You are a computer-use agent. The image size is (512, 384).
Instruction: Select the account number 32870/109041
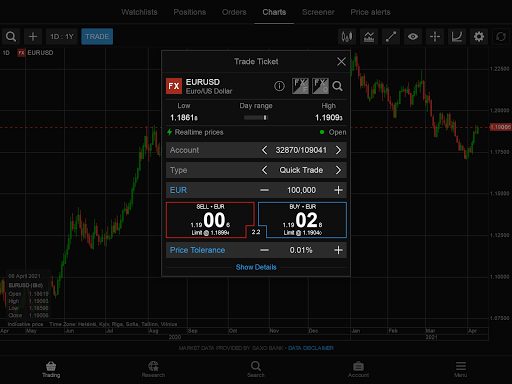[x=301, y=150]
